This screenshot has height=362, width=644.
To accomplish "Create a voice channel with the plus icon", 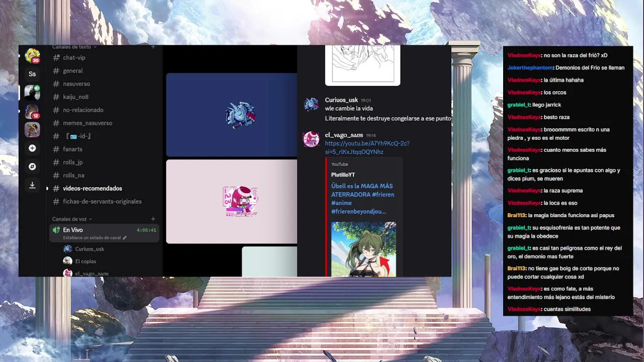I will coord(153,219).
